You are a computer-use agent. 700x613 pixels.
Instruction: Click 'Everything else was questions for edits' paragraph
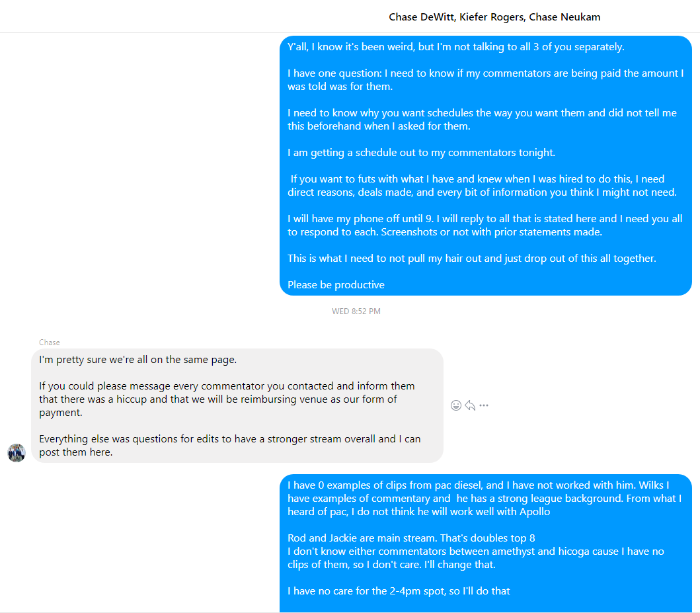point(230,446)
